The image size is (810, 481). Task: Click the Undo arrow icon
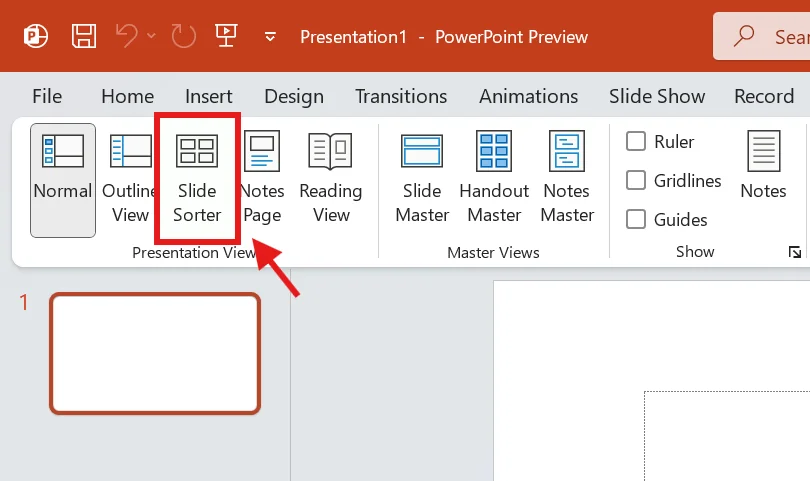click(x=127, y=37)
